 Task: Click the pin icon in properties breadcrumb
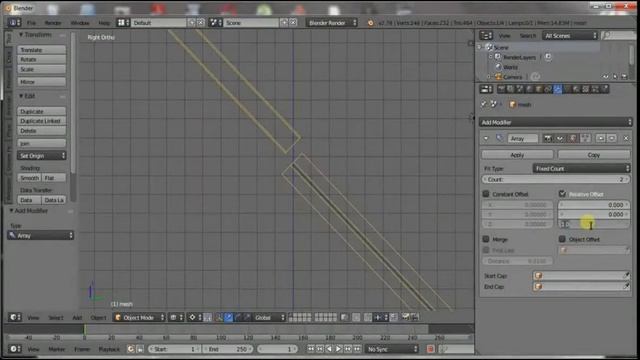[484, 104]
